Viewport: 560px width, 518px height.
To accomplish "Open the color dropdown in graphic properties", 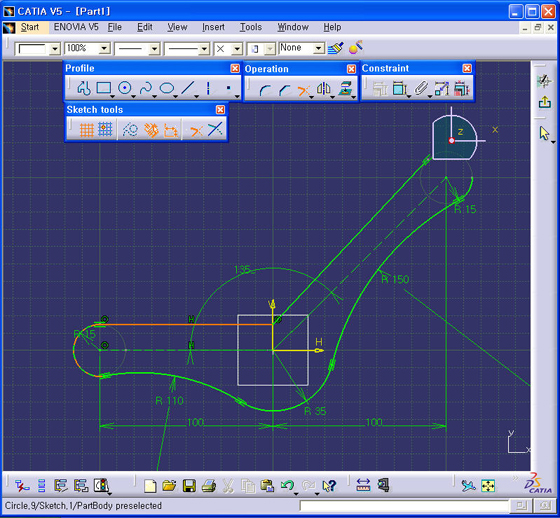I will [55, 48].
